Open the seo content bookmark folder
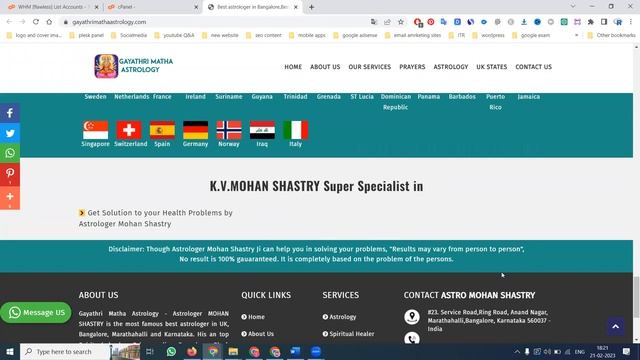 [x=264, y=36]
